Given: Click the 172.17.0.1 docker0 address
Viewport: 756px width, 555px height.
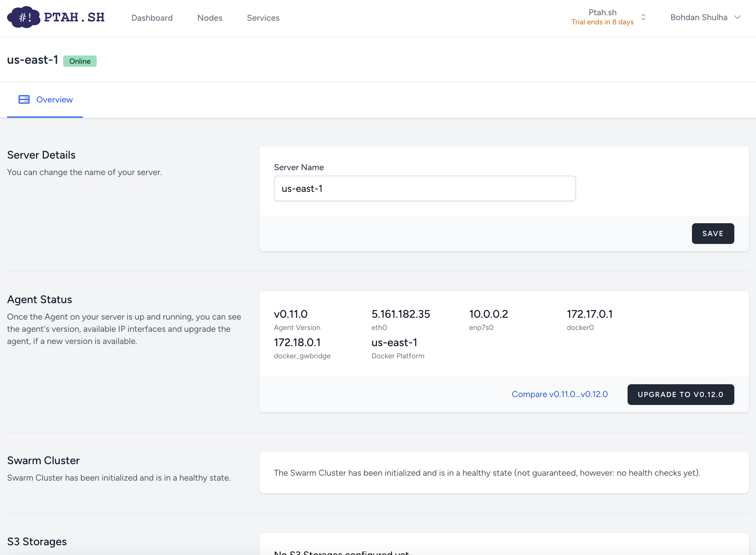Looking at the screenshot, I should (590, 314).
